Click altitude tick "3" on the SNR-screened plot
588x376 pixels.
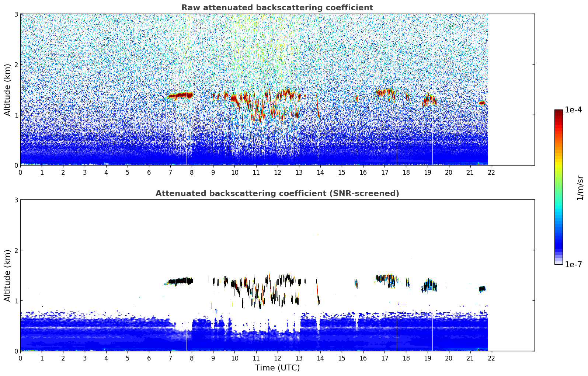click(16, 200)
